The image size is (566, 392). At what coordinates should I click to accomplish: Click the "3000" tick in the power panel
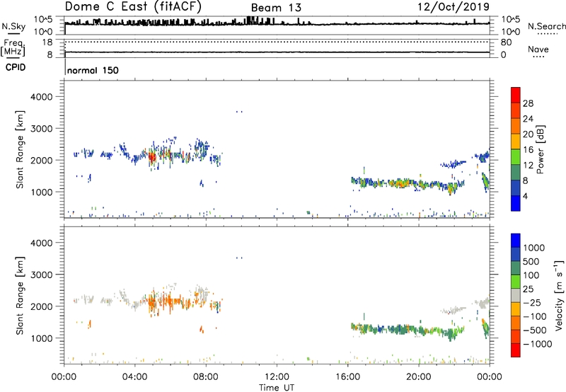42,129
